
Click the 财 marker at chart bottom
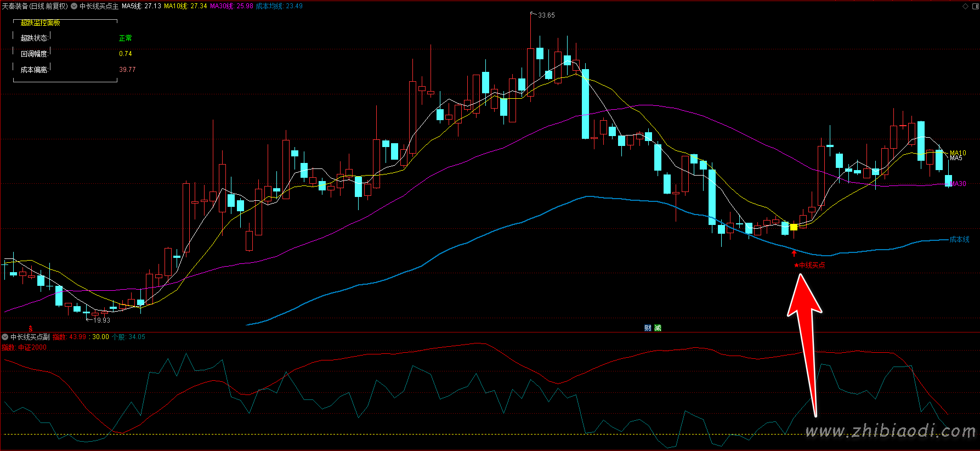point(648,328)
